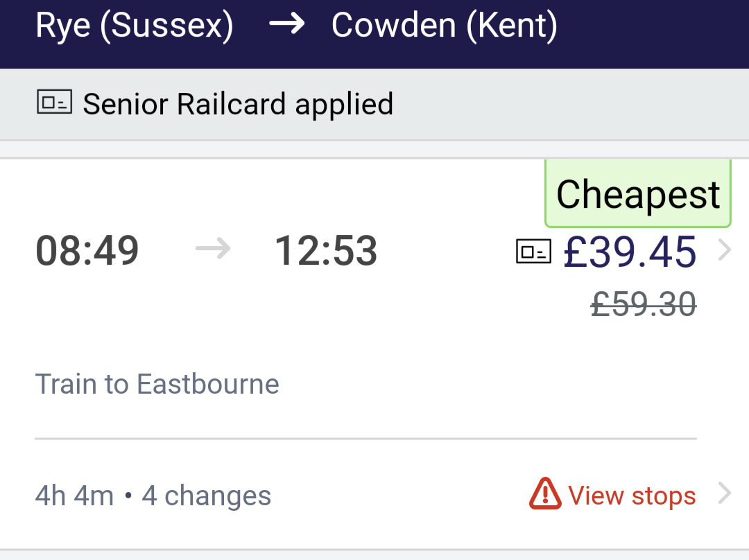Screen dimensions: 749x560
Task: Select the Rye (Sussex) origin station
Action: click(x=135, y=25)
